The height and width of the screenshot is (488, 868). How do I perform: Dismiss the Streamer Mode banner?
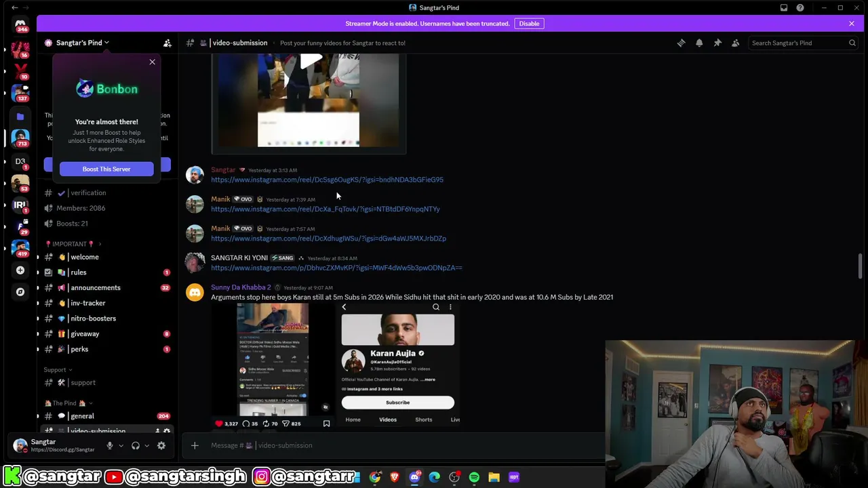coord(852,24)
